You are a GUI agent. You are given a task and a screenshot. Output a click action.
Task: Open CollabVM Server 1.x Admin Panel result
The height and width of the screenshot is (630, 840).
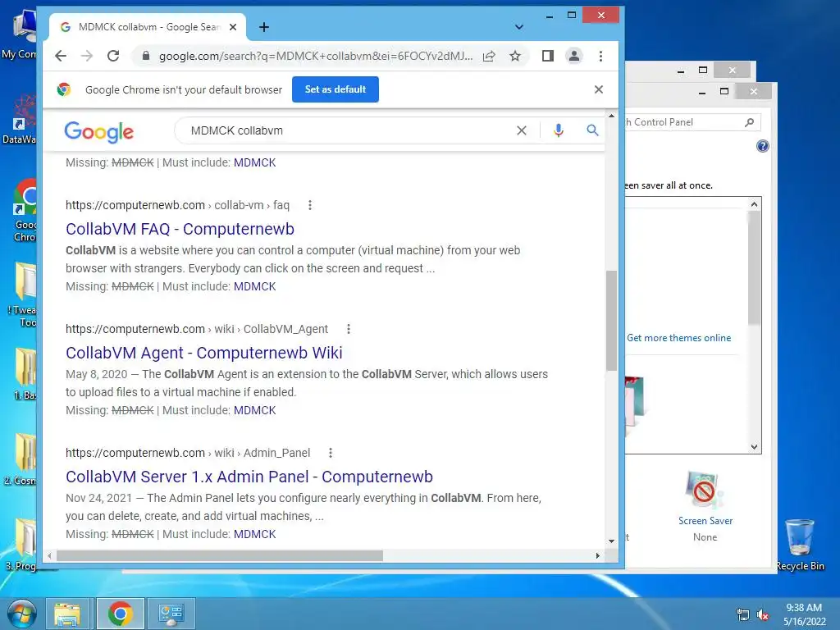pyautogui.click(x=249, y=477)
